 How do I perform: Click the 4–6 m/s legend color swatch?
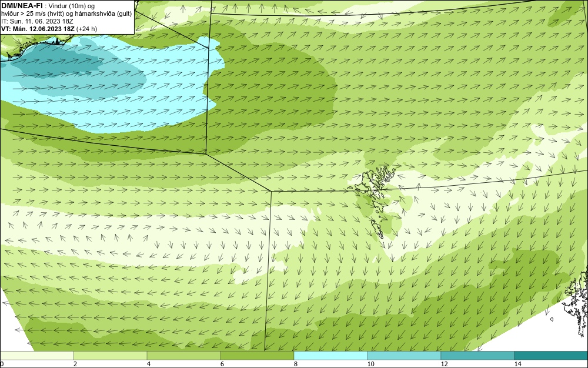click(x=183, y=356)
